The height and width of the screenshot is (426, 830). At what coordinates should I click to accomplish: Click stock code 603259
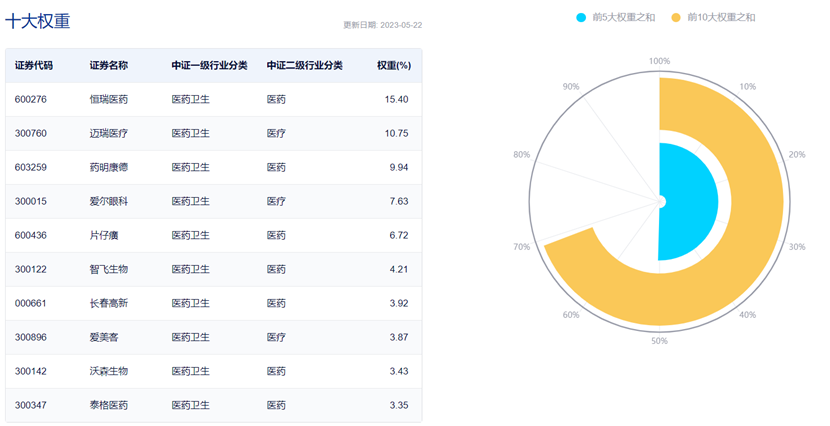point(31,167)
